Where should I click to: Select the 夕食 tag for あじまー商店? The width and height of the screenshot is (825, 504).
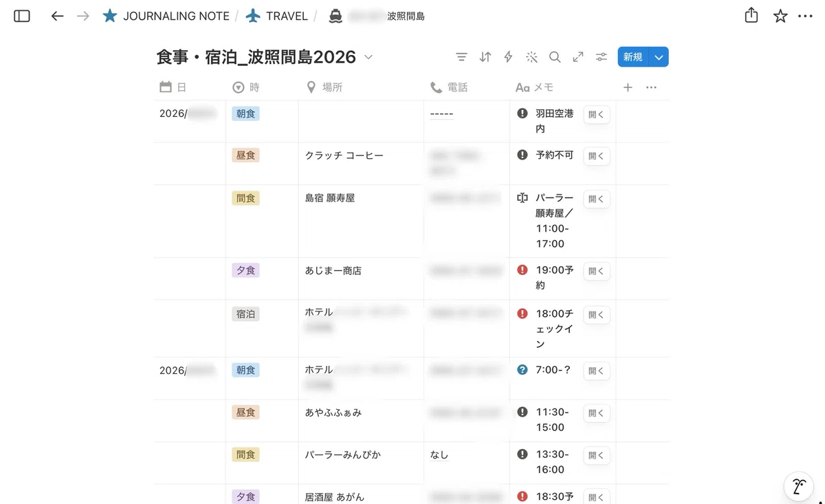click(x=245, y=270)
